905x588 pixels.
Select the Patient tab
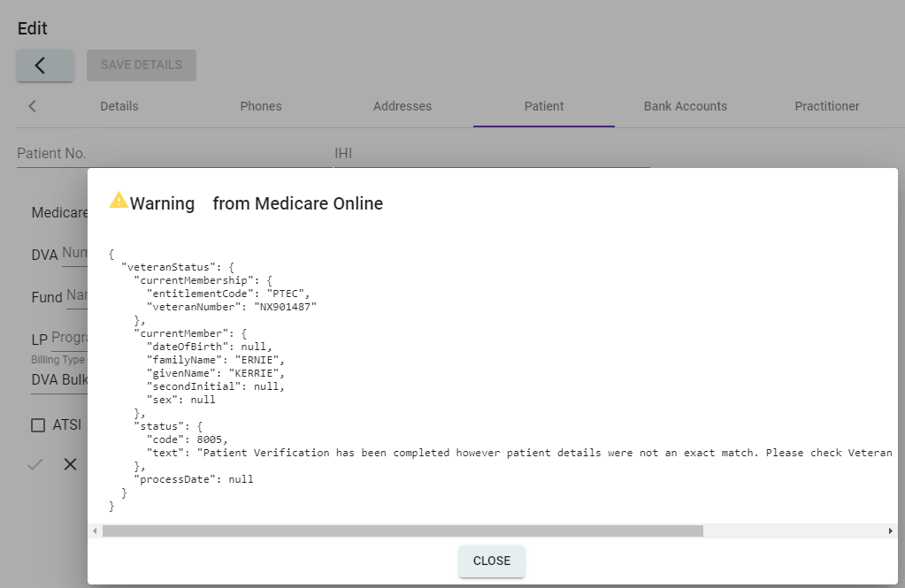pos(544,106)
